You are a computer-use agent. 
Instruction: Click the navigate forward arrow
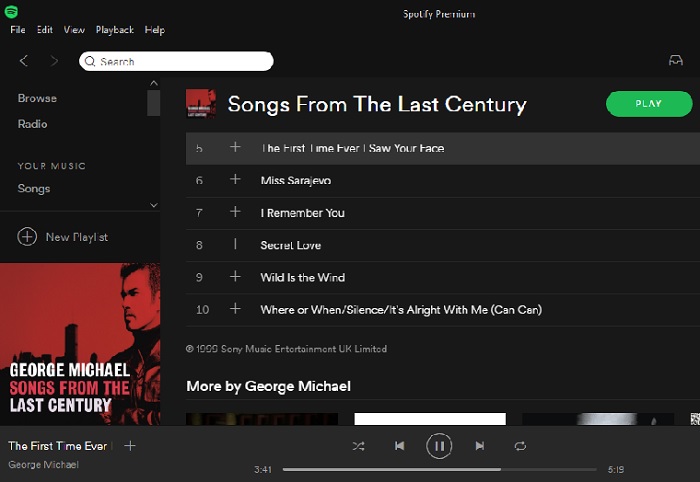pyautogui.click(x=54, y=61)
